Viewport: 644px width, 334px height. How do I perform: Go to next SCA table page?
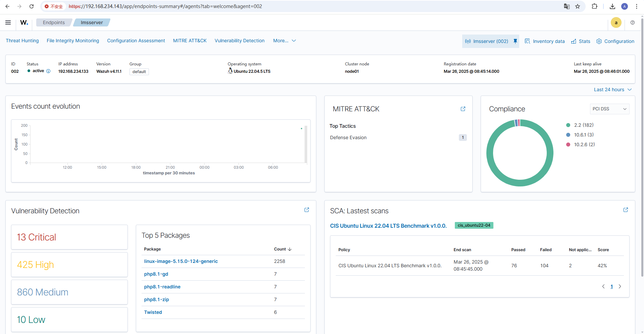tap(620, 286)
